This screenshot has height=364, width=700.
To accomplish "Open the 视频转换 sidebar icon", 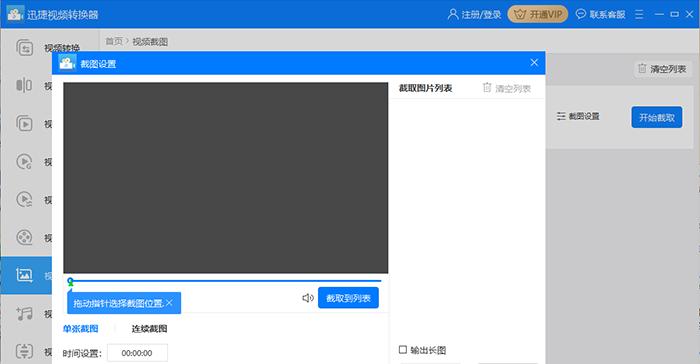I will 25,47.
